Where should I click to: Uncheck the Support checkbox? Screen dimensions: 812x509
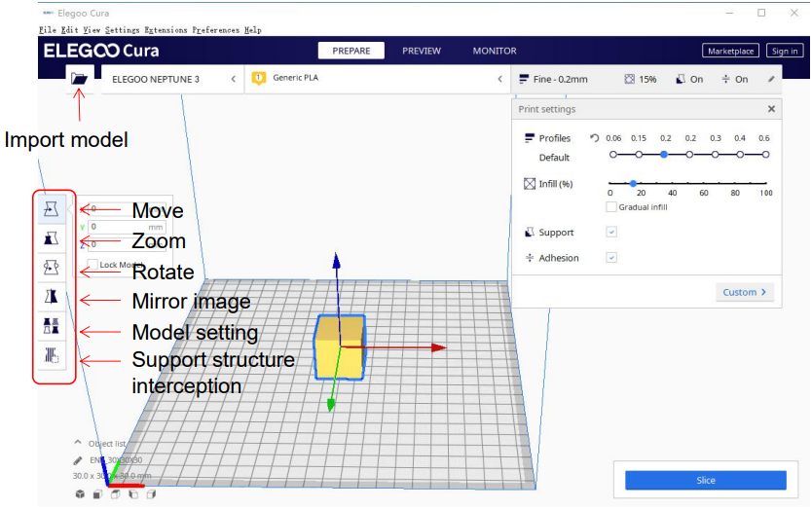(x=611, y=232)
